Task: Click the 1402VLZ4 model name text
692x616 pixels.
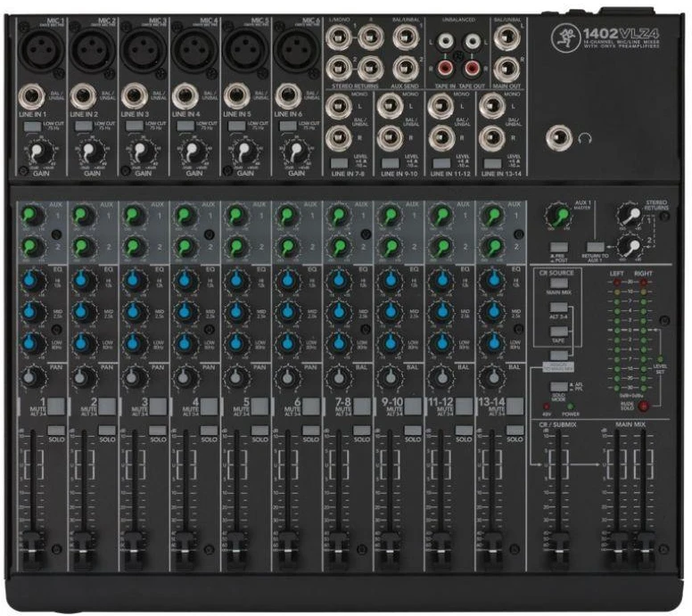Action: pyautogui.click(x=621, y=33)
